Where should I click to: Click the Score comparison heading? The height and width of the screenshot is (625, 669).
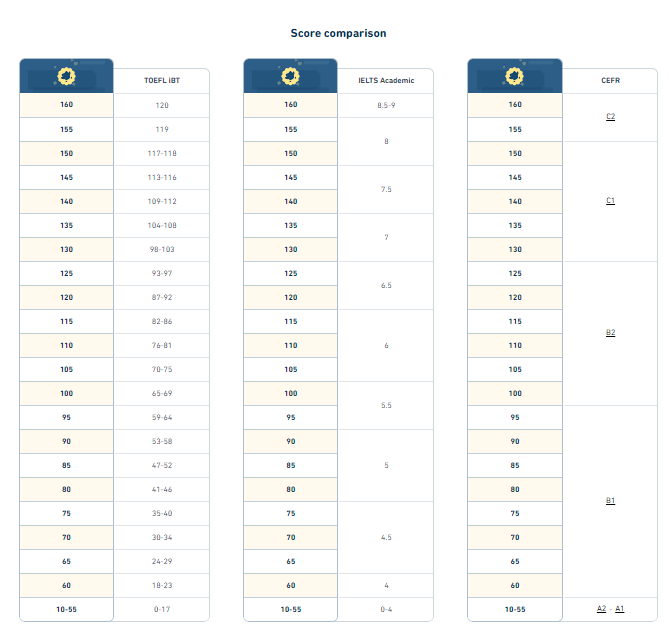(x=338, y=33)
